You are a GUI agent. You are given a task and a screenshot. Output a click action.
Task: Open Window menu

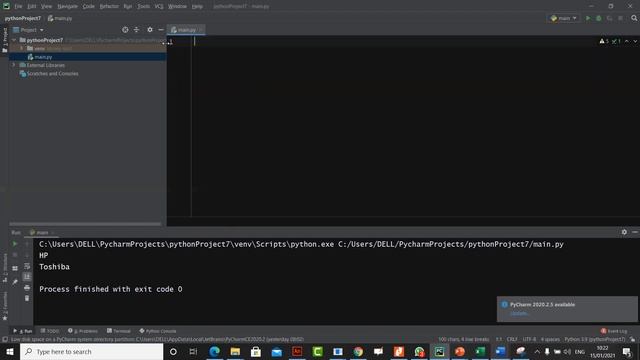point(177,6)
